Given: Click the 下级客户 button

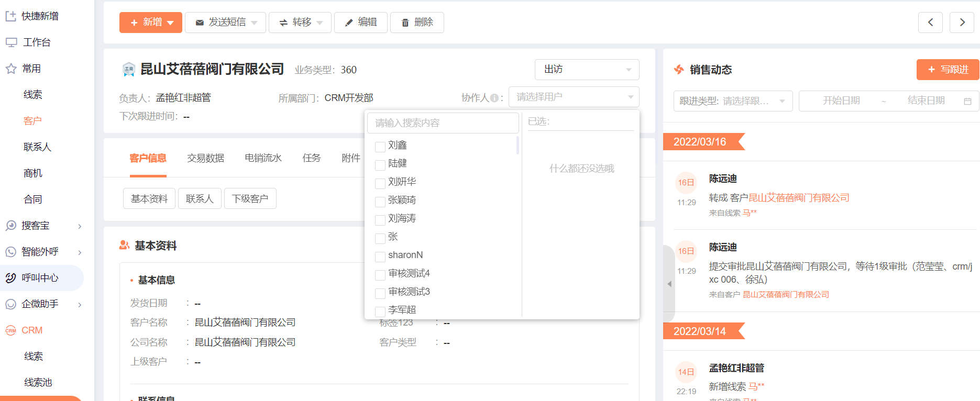Looking at the screenshot, I should (x=250, y=198).
